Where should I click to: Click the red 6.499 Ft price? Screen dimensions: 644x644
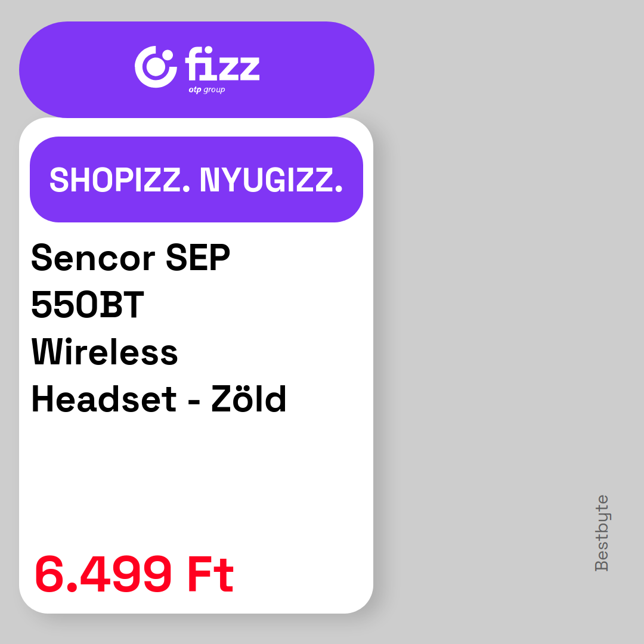[134, 574]
